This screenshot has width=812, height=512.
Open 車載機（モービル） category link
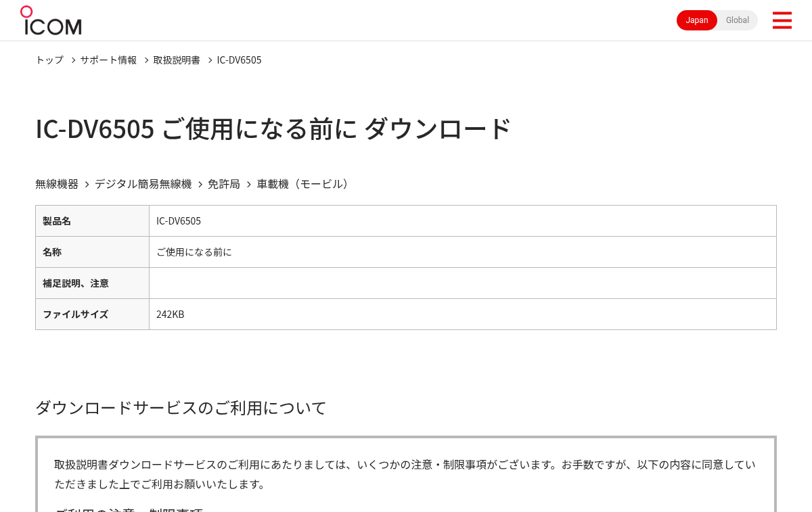tap(304, 184)
